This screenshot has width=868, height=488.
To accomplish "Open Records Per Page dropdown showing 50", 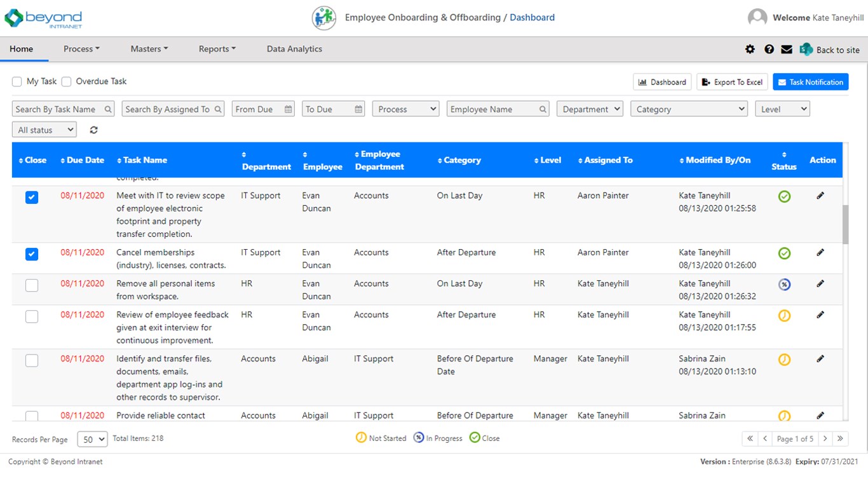I will (92, 439).
